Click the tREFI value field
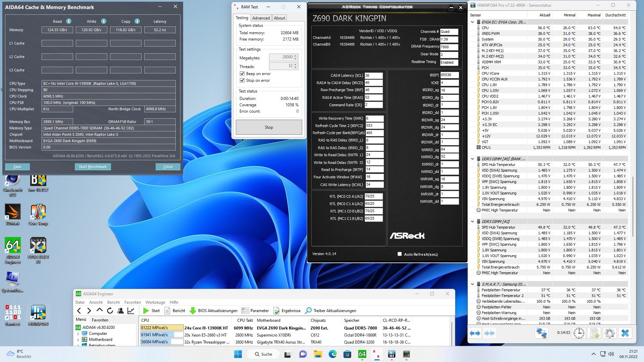This screenshot has width=644, height=362. pyautogui.click(x=449, y=75)
